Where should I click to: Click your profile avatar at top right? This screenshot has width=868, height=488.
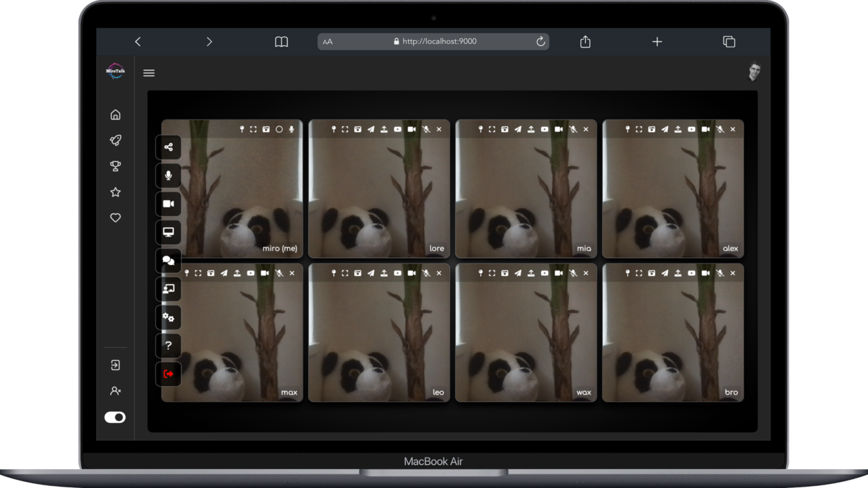click(x=754, y=72)
